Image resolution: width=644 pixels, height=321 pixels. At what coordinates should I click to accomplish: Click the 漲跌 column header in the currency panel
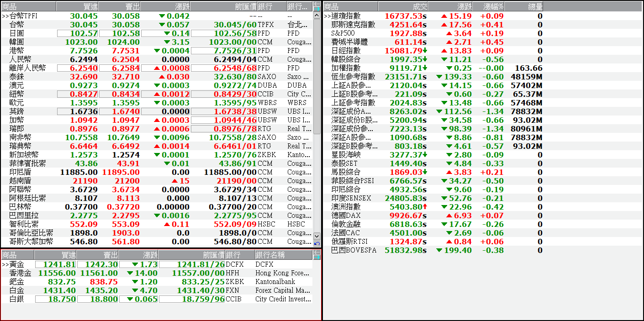[165, 6]
